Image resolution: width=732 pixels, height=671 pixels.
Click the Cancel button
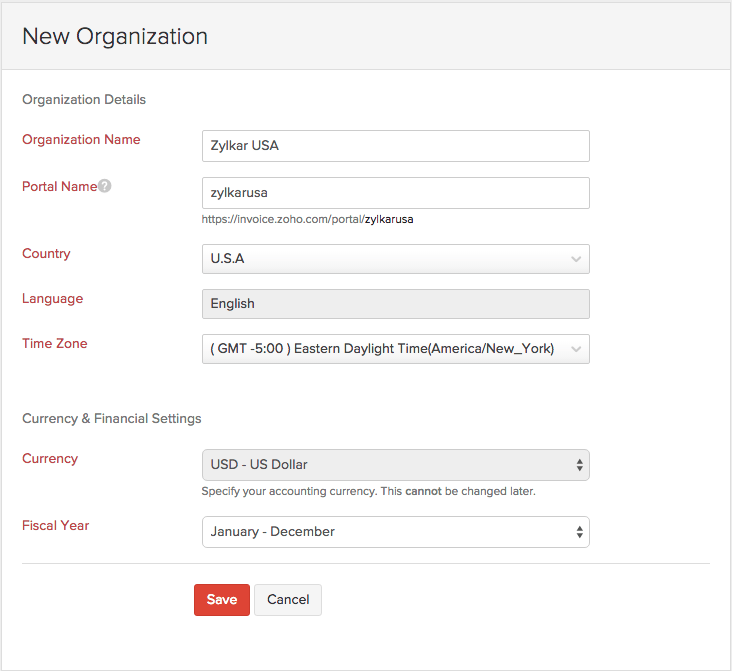[288, 599]
